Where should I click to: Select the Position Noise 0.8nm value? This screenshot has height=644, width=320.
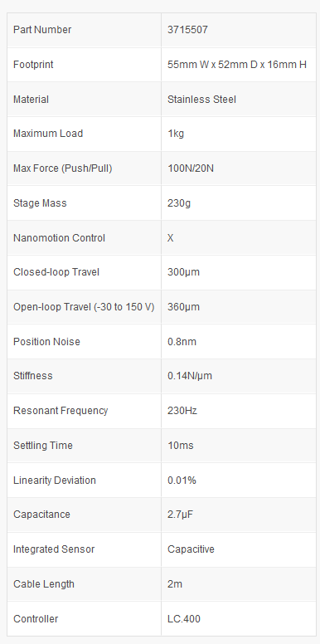[182, 342]
